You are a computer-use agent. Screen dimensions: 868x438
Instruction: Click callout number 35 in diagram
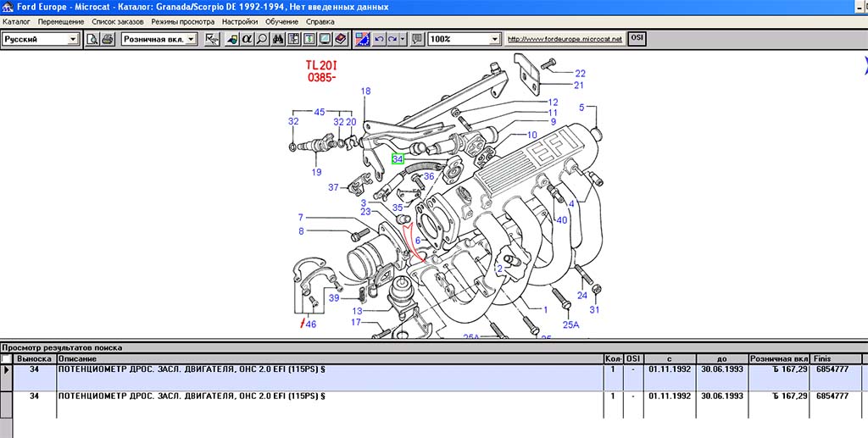(398, 208)
